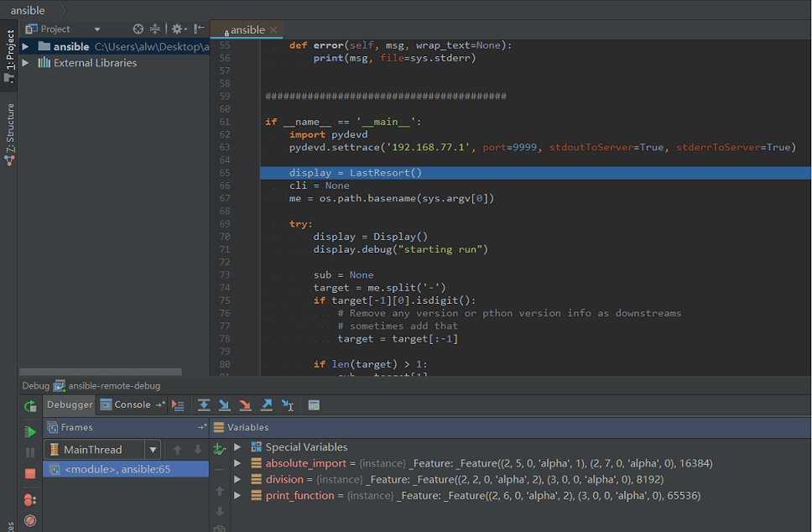The width and height of the screenshot is (812, 532).
Task: Resume program with green play icon
Action: pos(30,431)
